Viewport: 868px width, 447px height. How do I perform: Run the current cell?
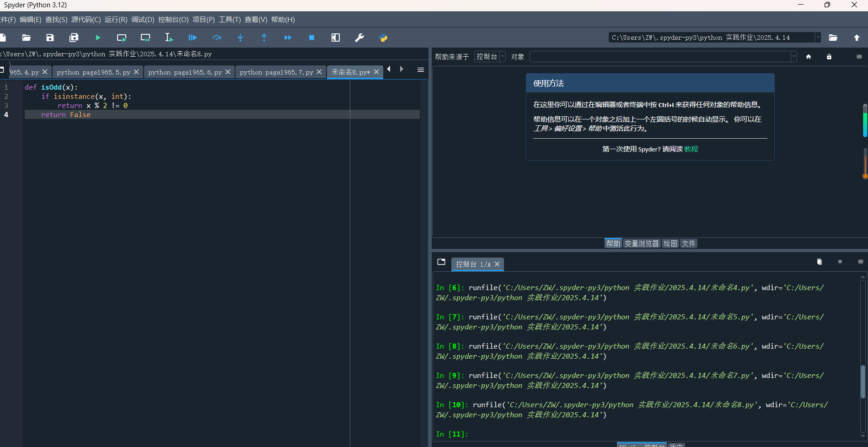pos(121,38)
